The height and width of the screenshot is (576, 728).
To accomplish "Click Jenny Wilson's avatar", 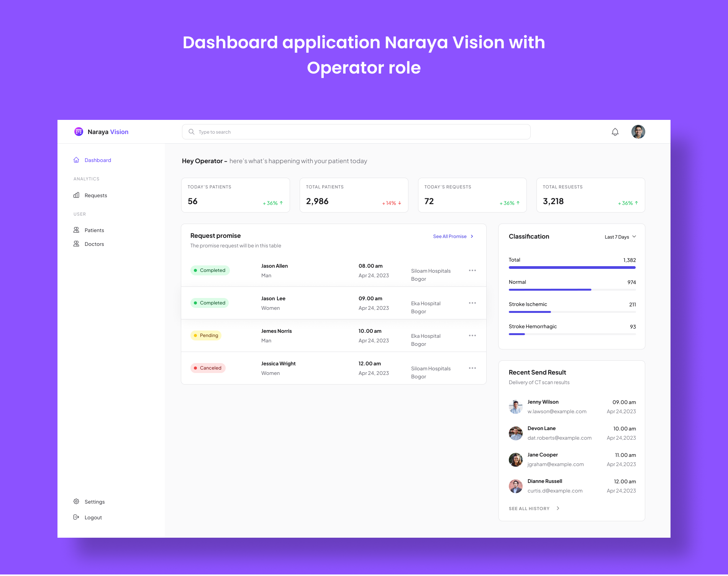I will pyautogui.click(x=516, y=407).
